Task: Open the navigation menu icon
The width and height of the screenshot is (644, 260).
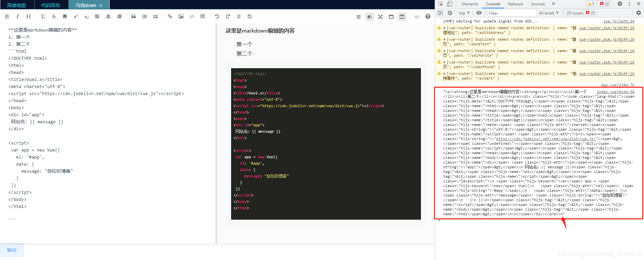Action: [x=359, y=17]
